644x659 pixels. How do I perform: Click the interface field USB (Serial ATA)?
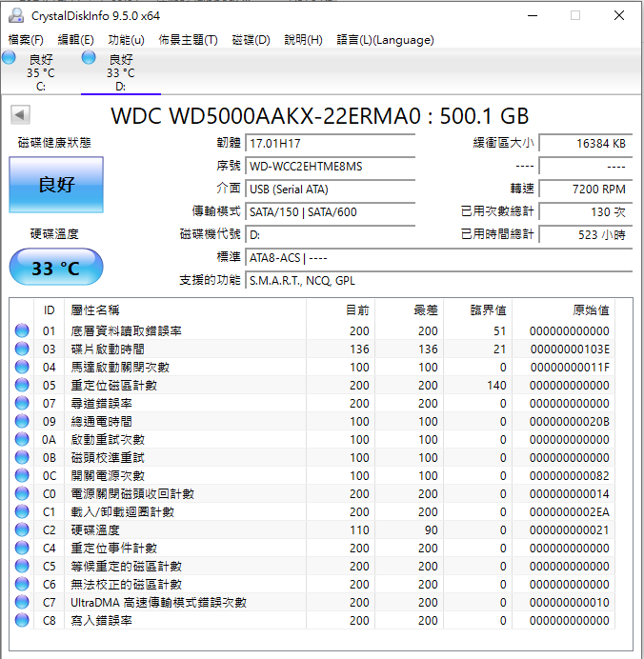click(x=331, y=190)
